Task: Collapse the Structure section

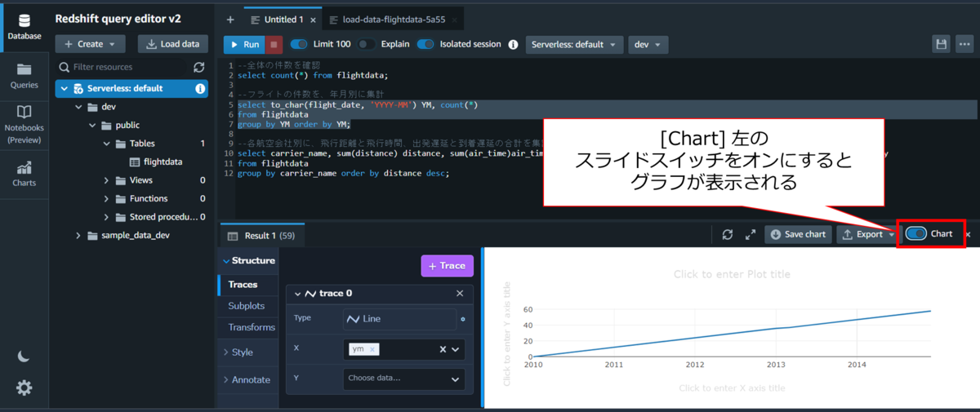Action: 247,260
